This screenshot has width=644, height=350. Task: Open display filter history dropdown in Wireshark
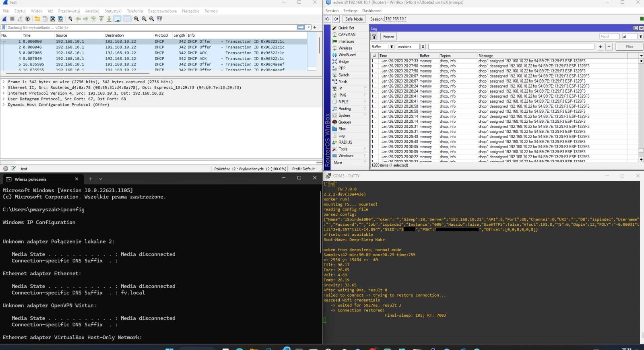pos(309,27)
